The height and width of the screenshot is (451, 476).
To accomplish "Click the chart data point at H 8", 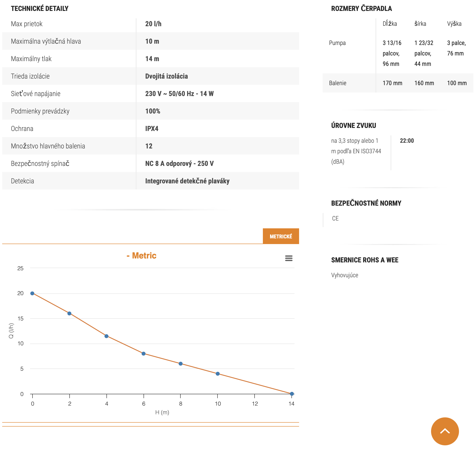I will pos(181,364).
